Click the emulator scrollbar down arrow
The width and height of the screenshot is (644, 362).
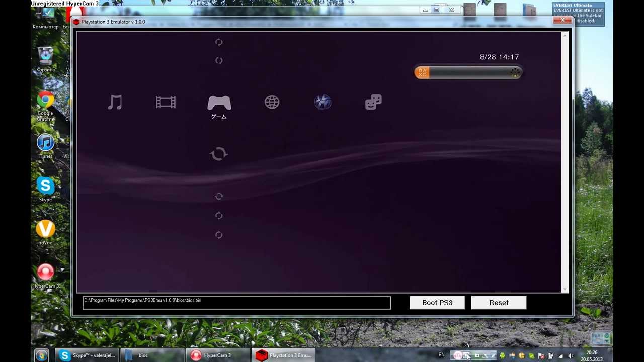[565, 289]
